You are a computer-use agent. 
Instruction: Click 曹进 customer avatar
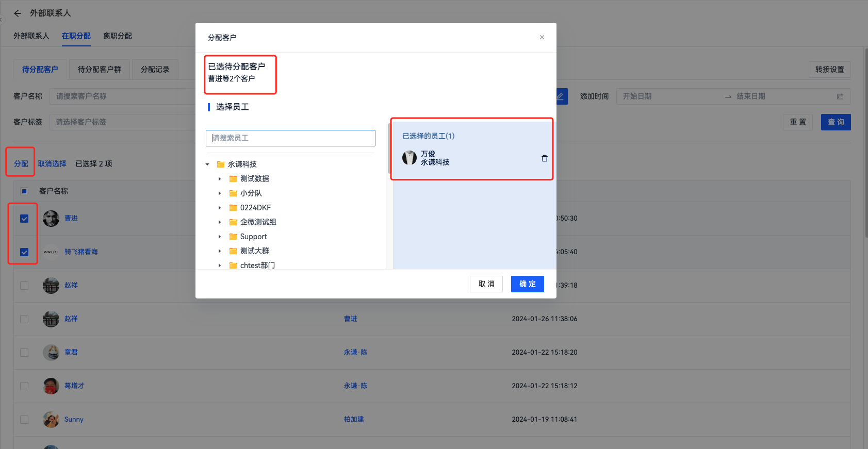51,219
